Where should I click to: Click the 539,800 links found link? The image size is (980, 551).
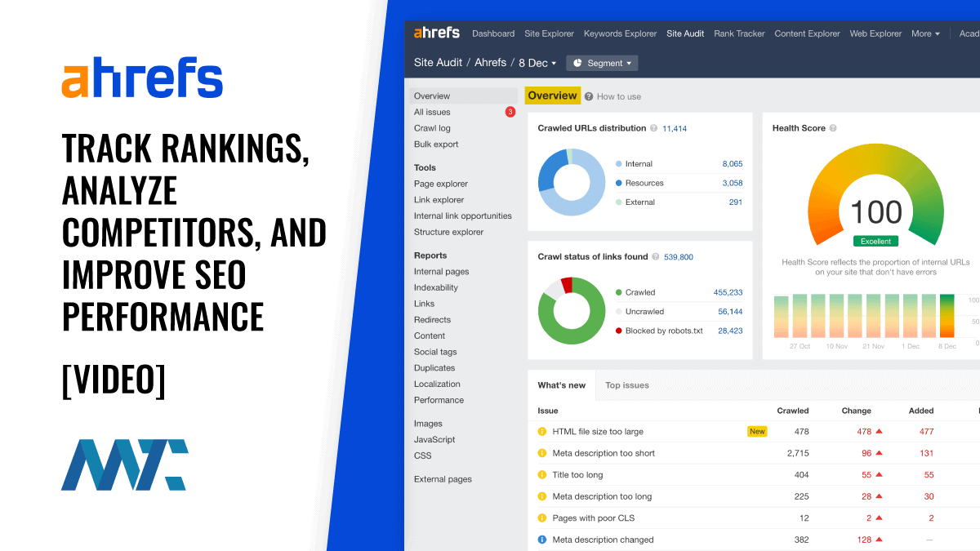tap(680, 256)
